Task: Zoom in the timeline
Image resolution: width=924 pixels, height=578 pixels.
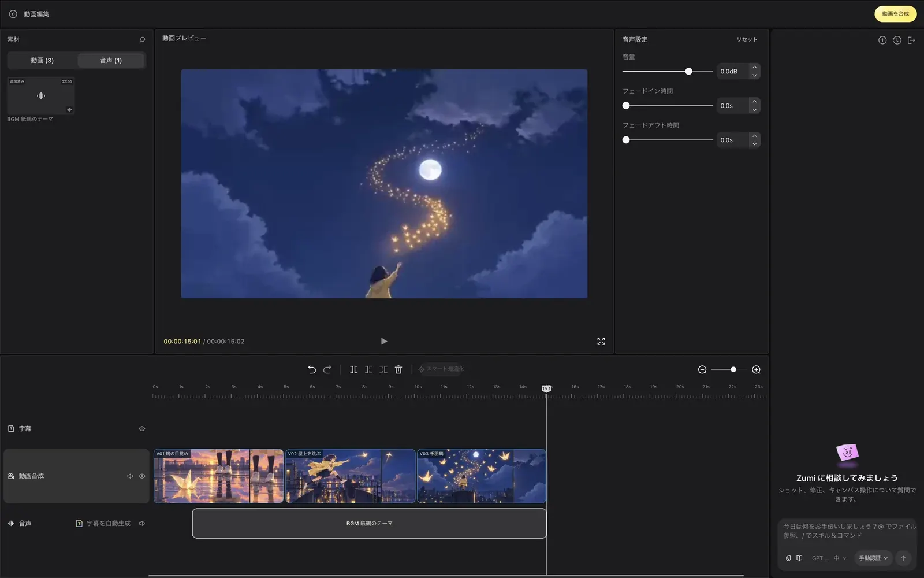Action: [x=756, y=369]
